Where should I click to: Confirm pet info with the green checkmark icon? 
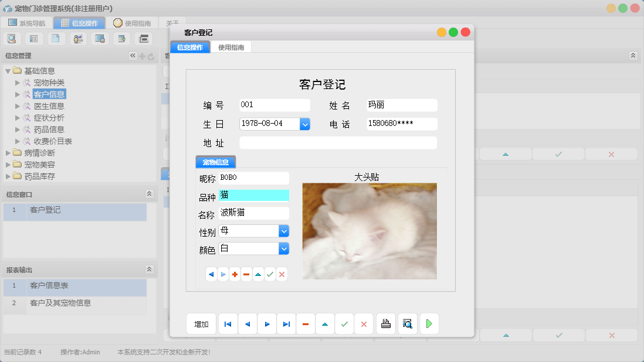coord(270,274)
